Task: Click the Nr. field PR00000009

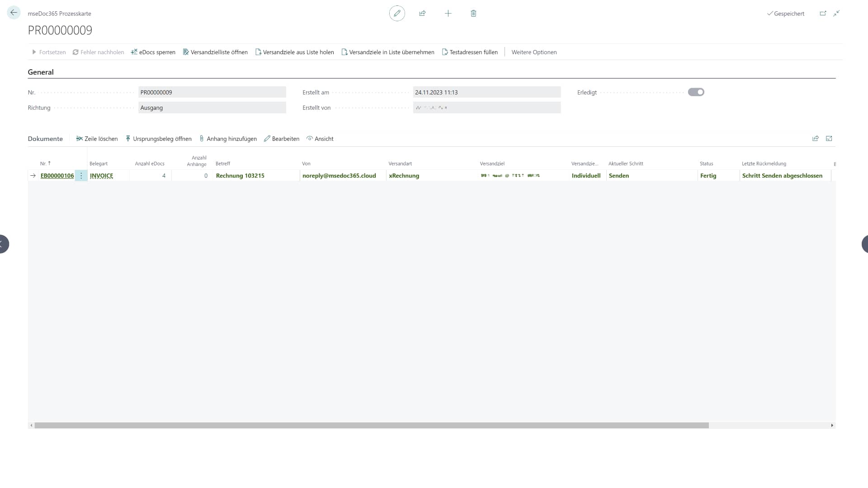Action: click(212, 92)
